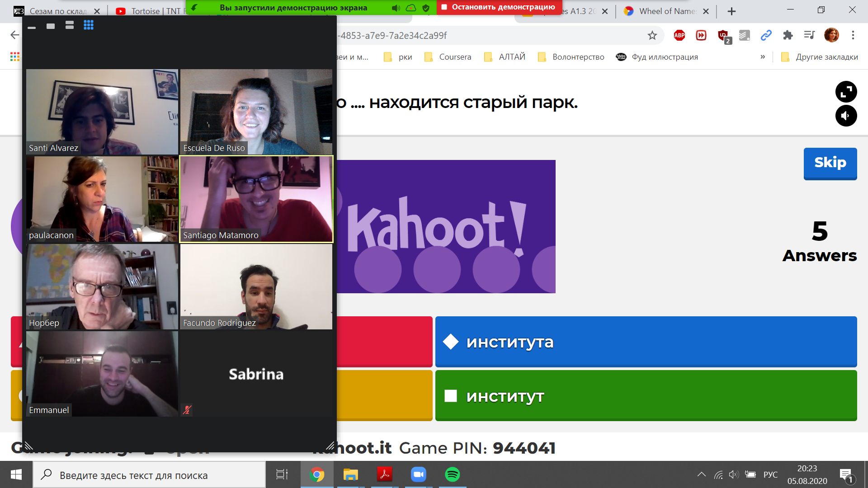Select Норбер video tile
The width and height of the screenshot is (868, 488).
[x=102, y=286]
